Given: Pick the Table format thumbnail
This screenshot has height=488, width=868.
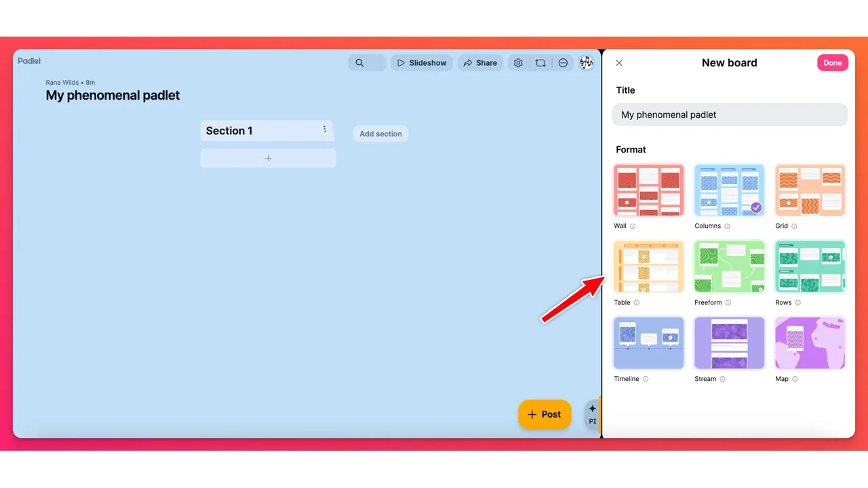Looking at the screenshot, I should [648, 266].
